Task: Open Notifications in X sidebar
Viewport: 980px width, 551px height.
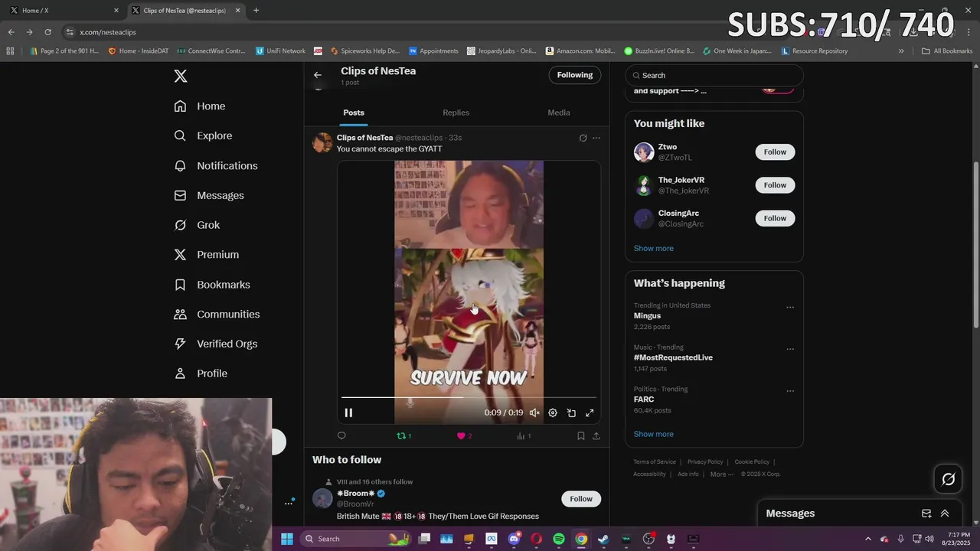Action: point(216,165)
